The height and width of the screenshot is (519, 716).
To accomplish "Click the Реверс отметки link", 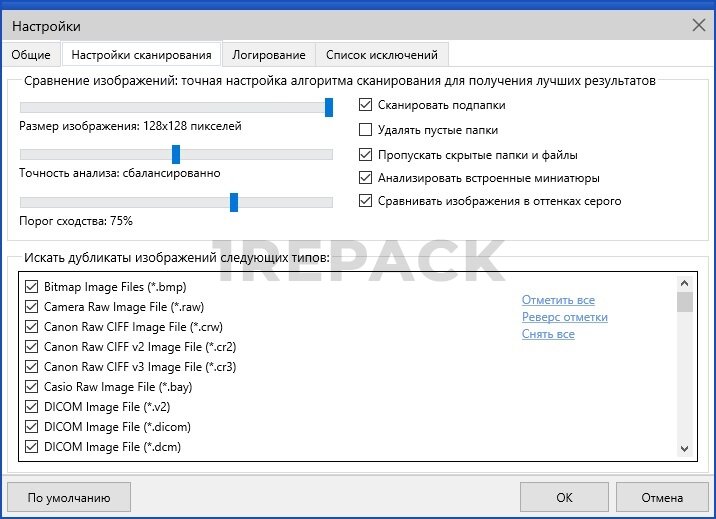I will 564,317.
